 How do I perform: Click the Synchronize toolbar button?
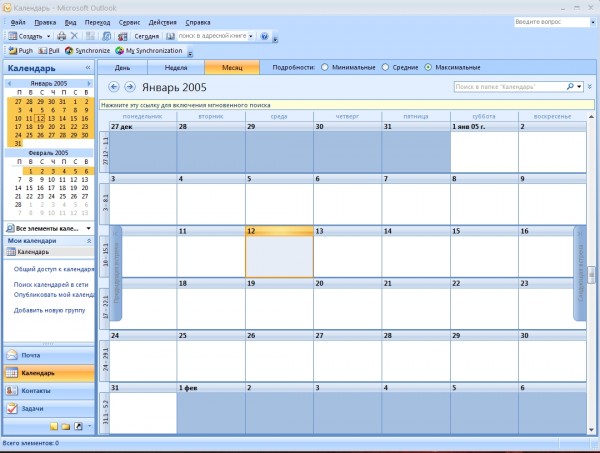pos(88,51)
